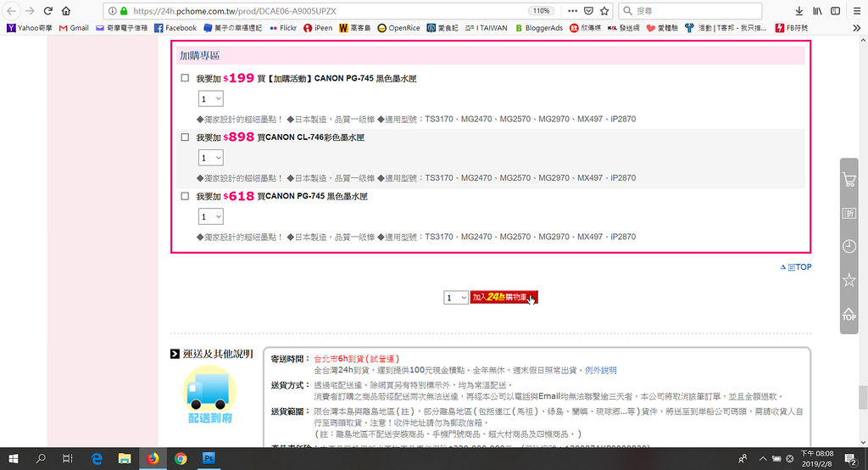Open the Firefox hamburger menu
The image size is (868, 470).
click(x=856, y=10)
